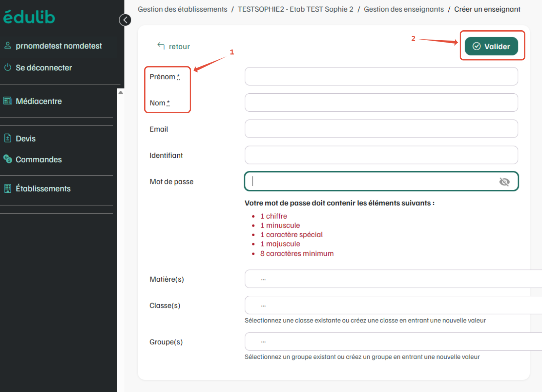Select the Identifiant input field
Image resolution: width=542 pixels, height=392 pixels.
pyautogui.click(x=381, y=155)
